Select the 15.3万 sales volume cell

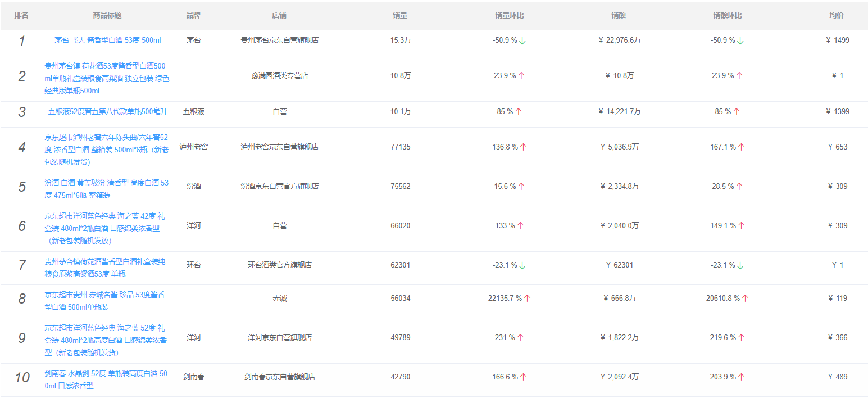(401, 40)
